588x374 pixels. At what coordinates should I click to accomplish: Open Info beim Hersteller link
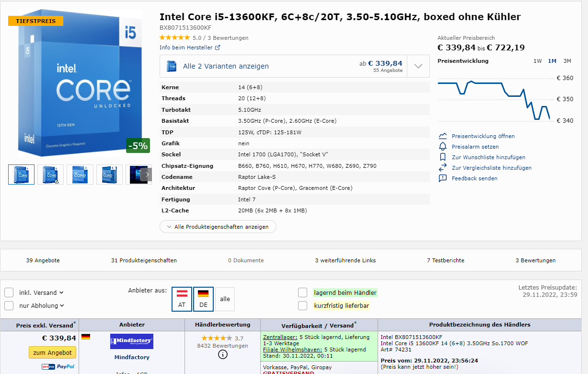point(186,47)
